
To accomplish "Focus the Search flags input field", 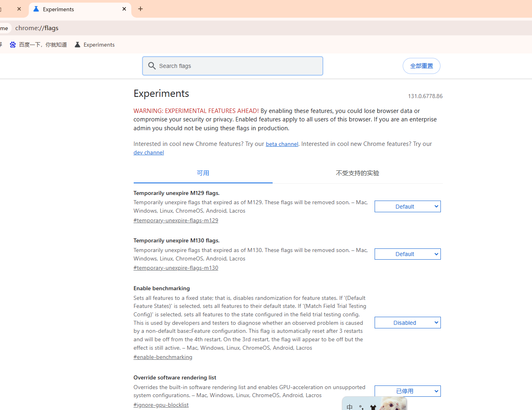I will point(232,66).
